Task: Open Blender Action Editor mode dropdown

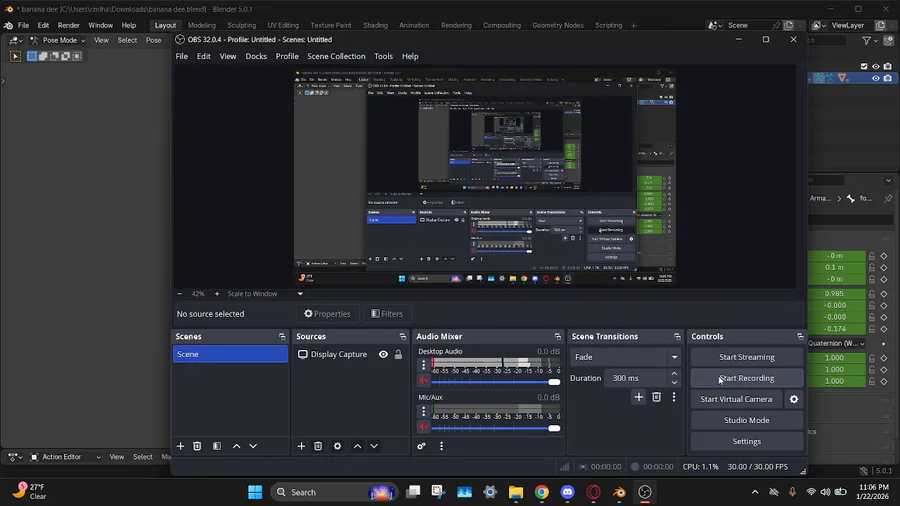Action: 65,457
